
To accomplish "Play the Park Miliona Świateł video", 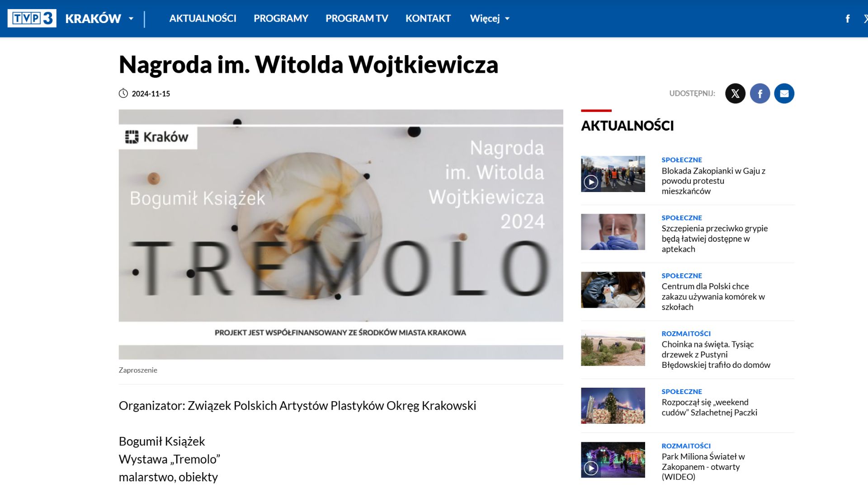I will 591,469.
